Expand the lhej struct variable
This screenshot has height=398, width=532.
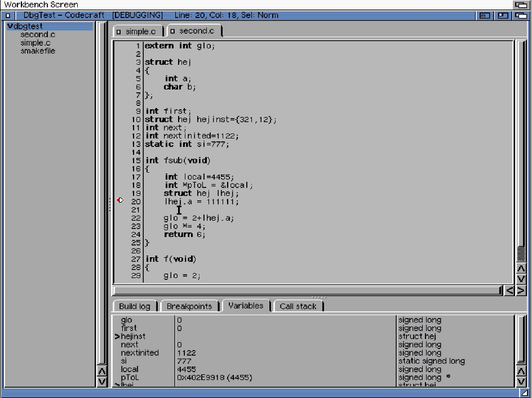tap(117, 384)
